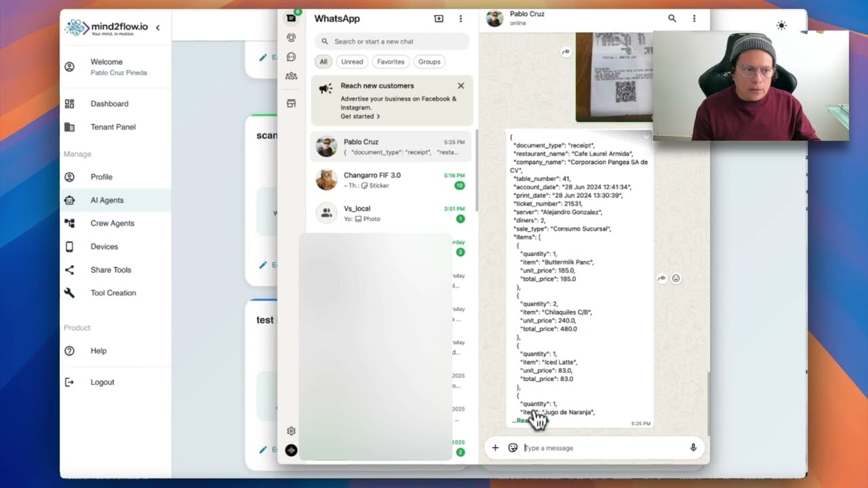React to the JSON message with the emoji icon
Image resolution: width=868 pixels, height=488 pixels.
tap(676, 278)
